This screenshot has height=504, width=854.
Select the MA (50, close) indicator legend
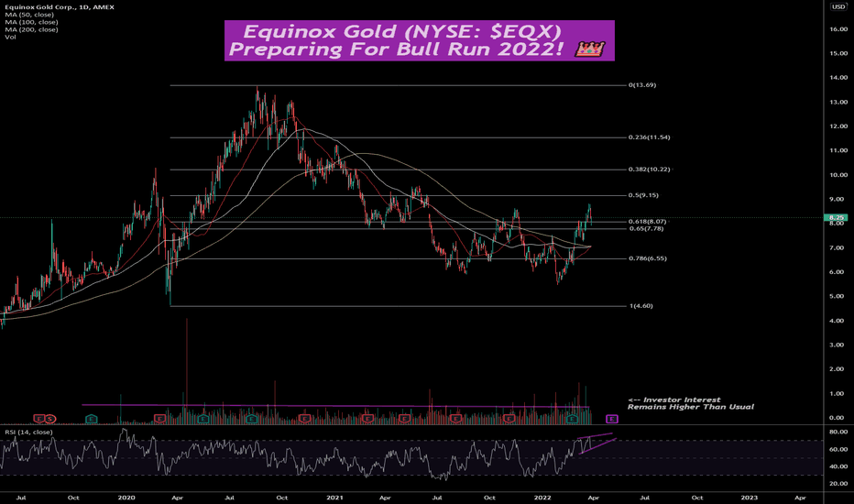click(x=29, y=15)
